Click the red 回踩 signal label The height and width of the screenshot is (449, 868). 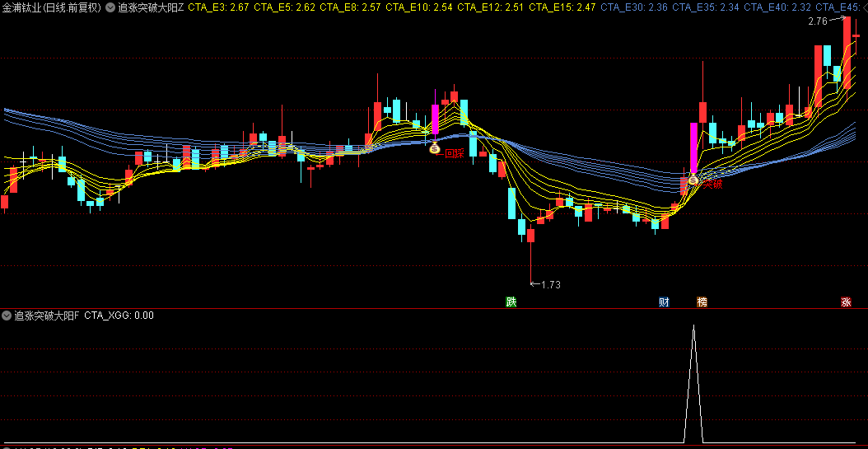455,153
